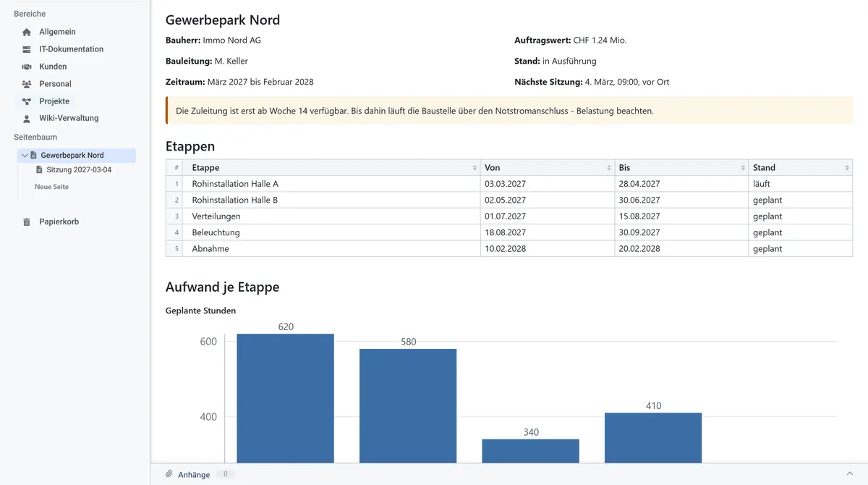Viewport: 868px width, 485px height.
Task: Click the status cell reading läuft
Action: click(801, 184)
